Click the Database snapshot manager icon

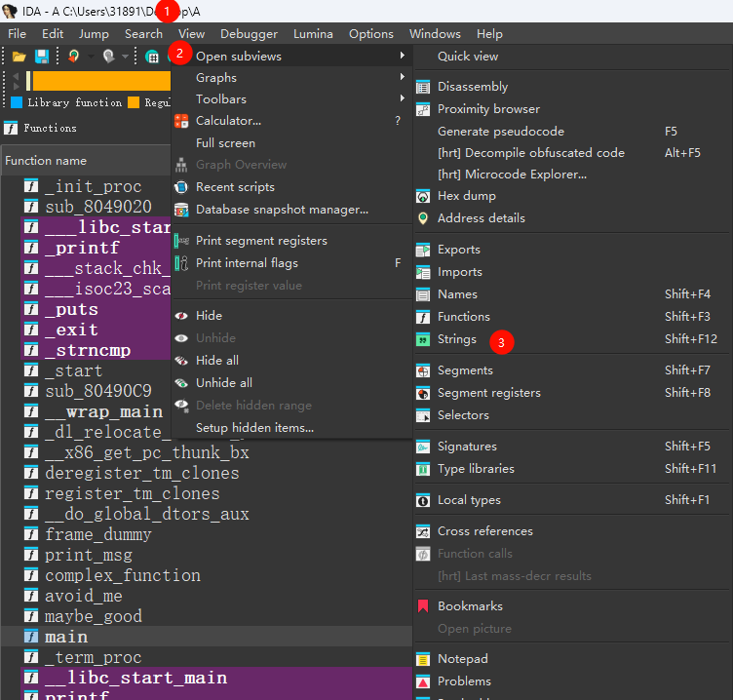[181, 210]
